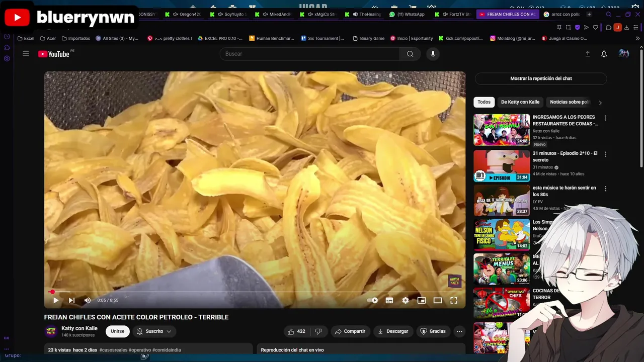The width and height of the screenshot is (644, 362).
Task: Go to YouTube home via logo
Action: click(x=54, y=54)
